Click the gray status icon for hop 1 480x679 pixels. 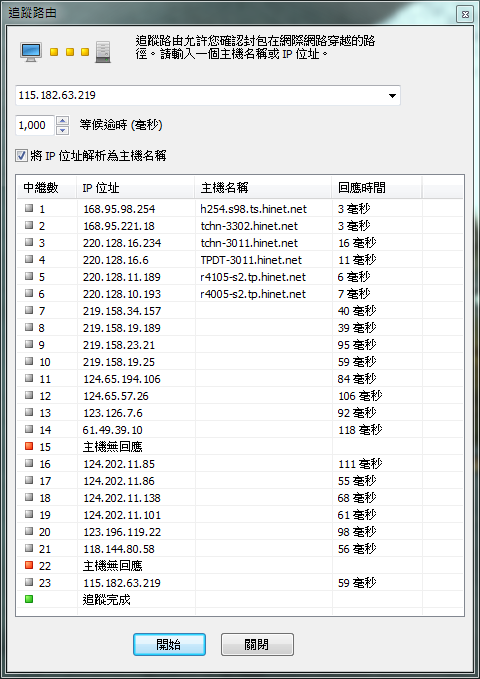[x=29, y=208]
